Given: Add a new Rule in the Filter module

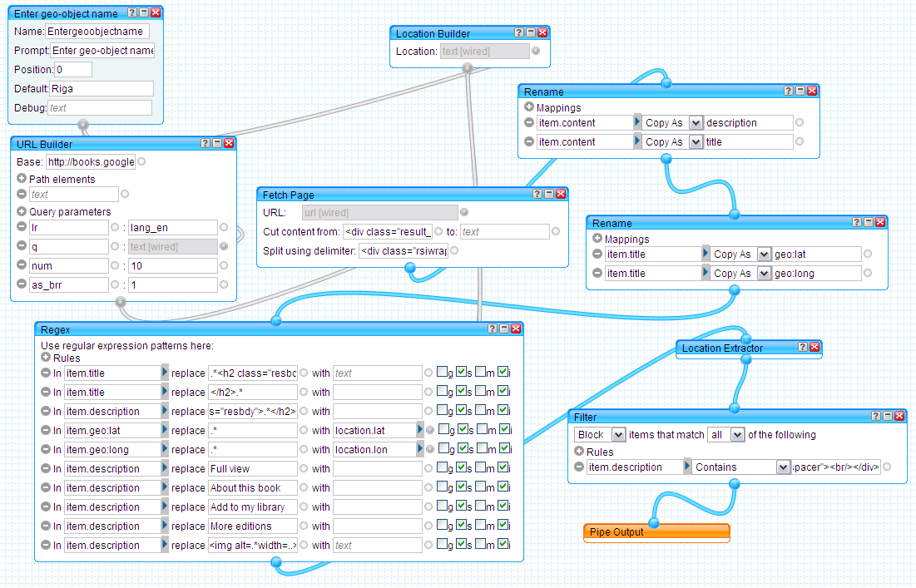Looking at the screenshot, I should 579,451.
